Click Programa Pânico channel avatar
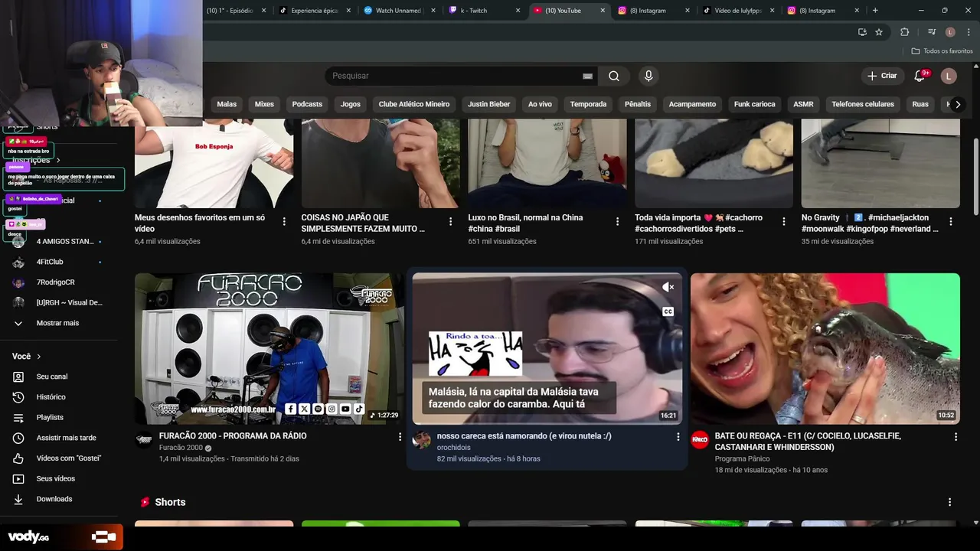Image resolution: width=980 pixels, height=551 pixels. coord(700,440)
